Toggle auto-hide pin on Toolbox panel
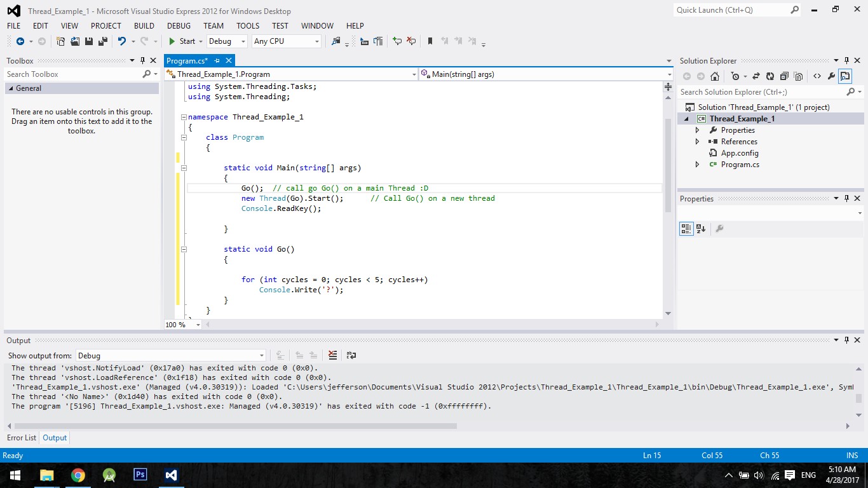868x488 pixels. point(142,61)
